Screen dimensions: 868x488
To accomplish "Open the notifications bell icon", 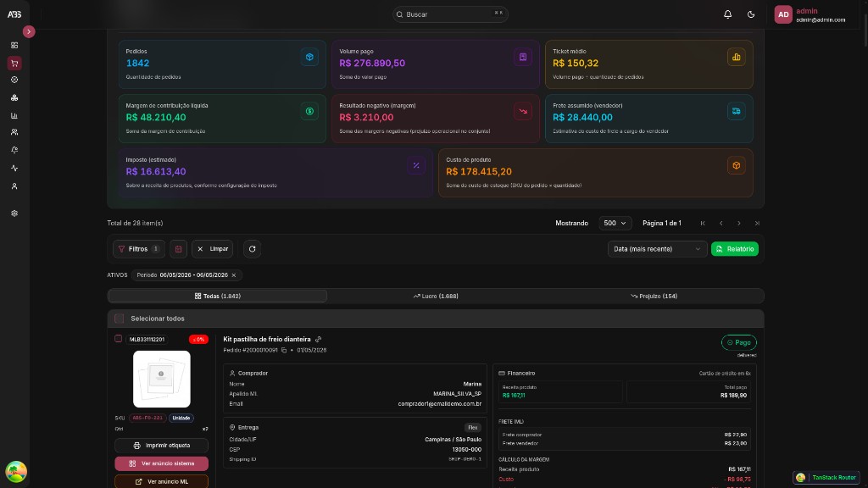I will click(727, 14).
